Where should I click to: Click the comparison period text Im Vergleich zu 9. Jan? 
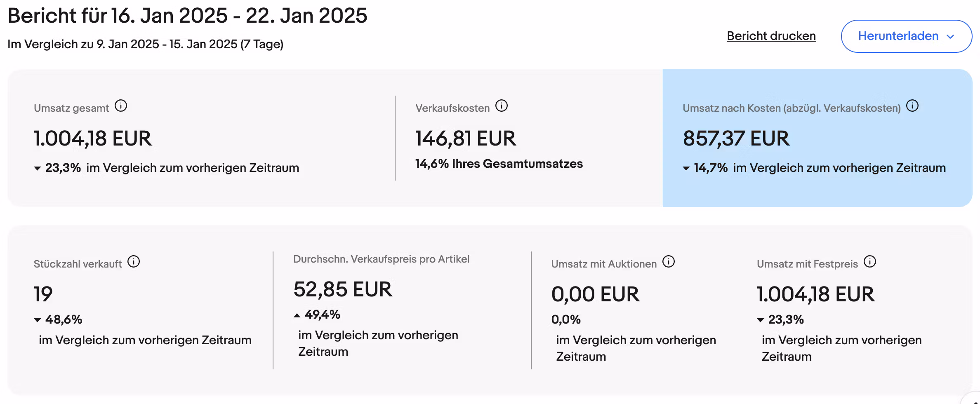145,44
